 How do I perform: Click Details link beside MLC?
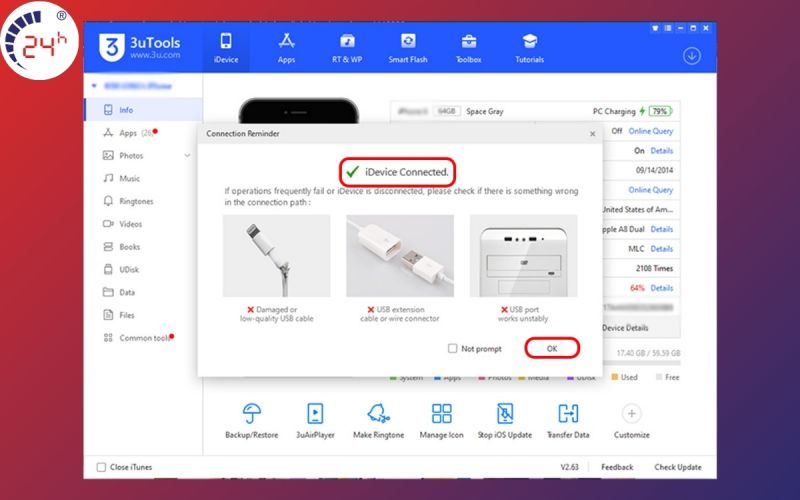click(x=662, y=248)
